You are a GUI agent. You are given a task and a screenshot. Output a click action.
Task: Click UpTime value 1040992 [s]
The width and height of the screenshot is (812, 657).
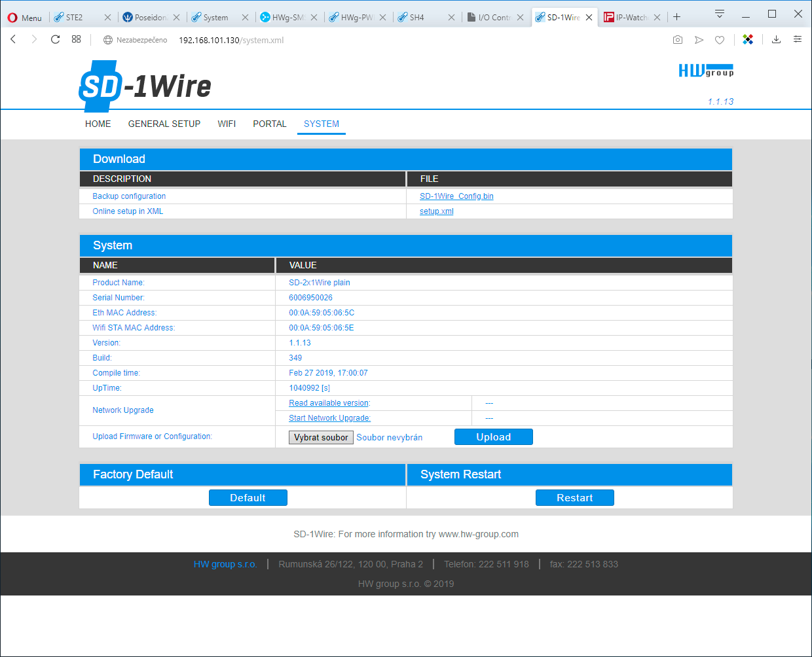point(309,388)
